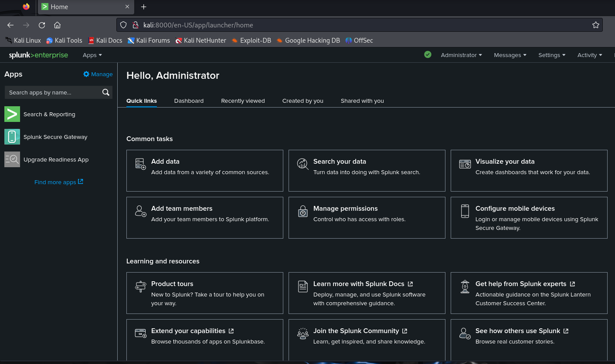The image size is (615, 364).
Task: Switch to the Shared with you tab
Action: coord(362,101)
